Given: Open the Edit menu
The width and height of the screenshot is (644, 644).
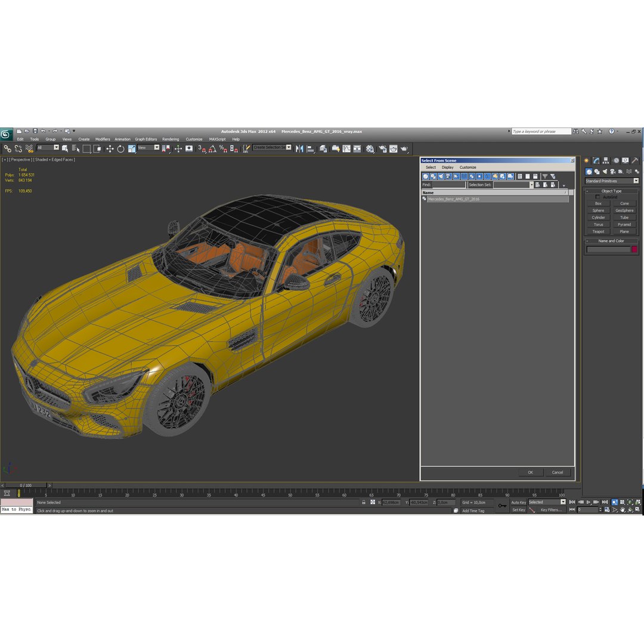Looking at the screenshot, I should [x=20, y=139].
